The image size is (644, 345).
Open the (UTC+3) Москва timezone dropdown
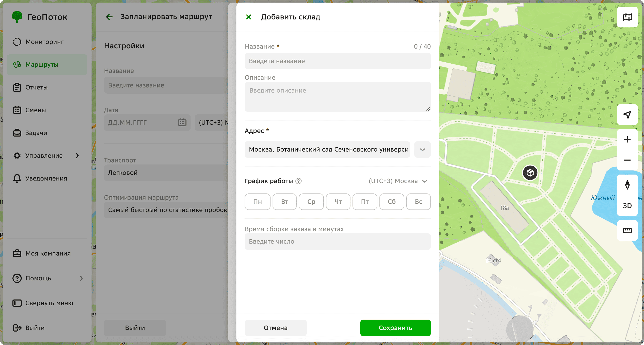coord(398,181)
